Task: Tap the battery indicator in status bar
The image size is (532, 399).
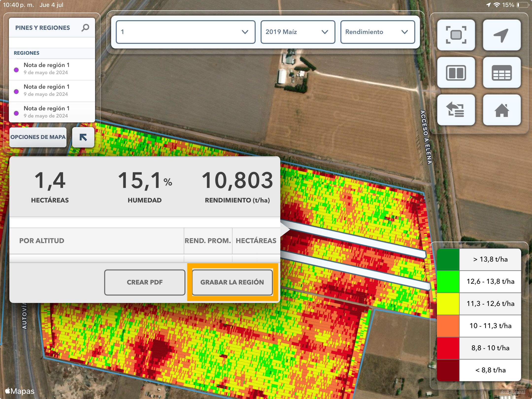Action: (523, 5)
